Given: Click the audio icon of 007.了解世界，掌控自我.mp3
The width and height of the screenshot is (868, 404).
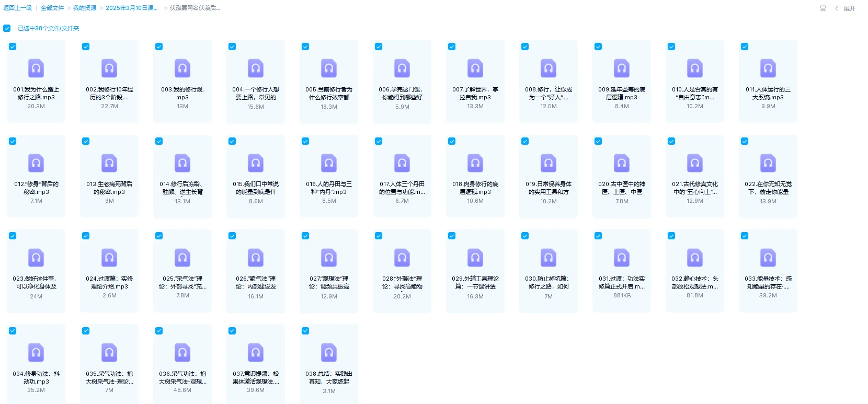Looking at the screenshot, I should [475, 68].
